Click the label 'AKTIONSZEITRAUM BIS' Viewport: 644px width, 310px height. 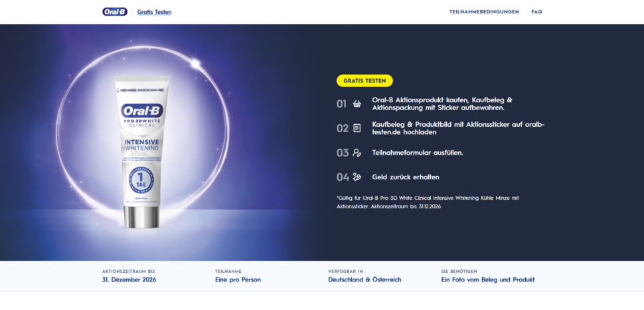pos(129,271)
